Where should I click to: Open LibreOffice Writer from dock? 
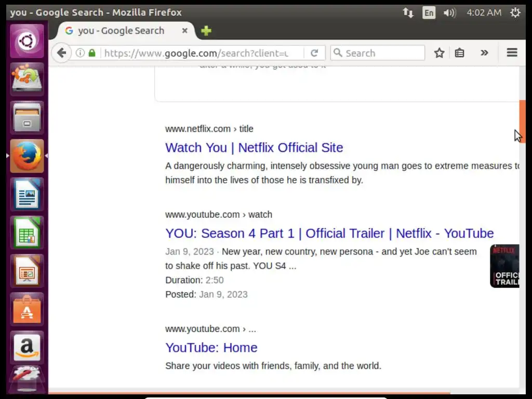[x=27, y=194]
